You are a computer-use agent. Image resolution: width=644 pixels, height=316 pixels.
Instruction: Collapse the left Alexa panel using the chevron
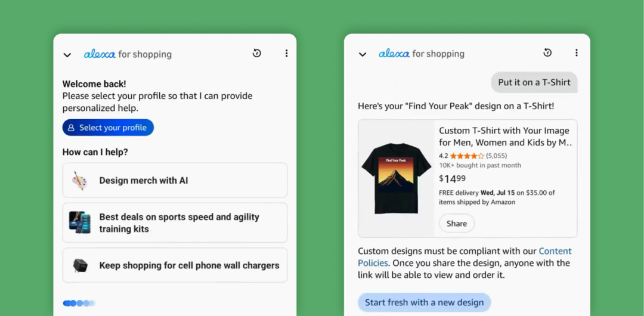(67, 55)
